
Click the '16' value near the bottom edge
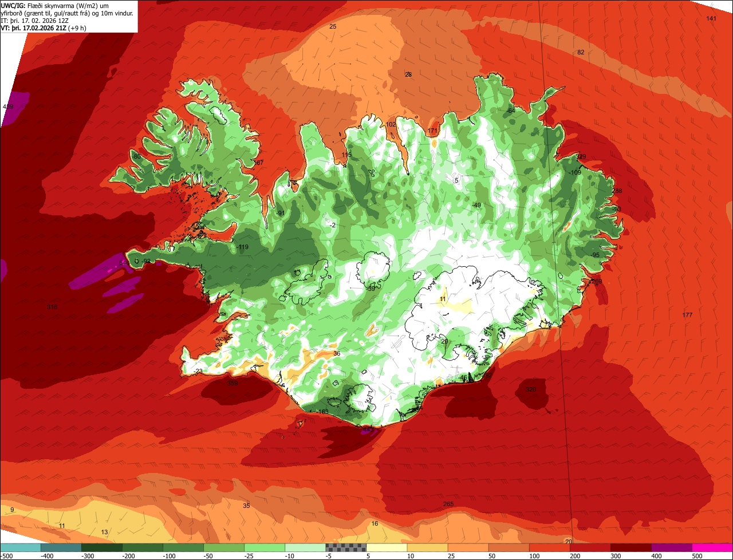375,524
